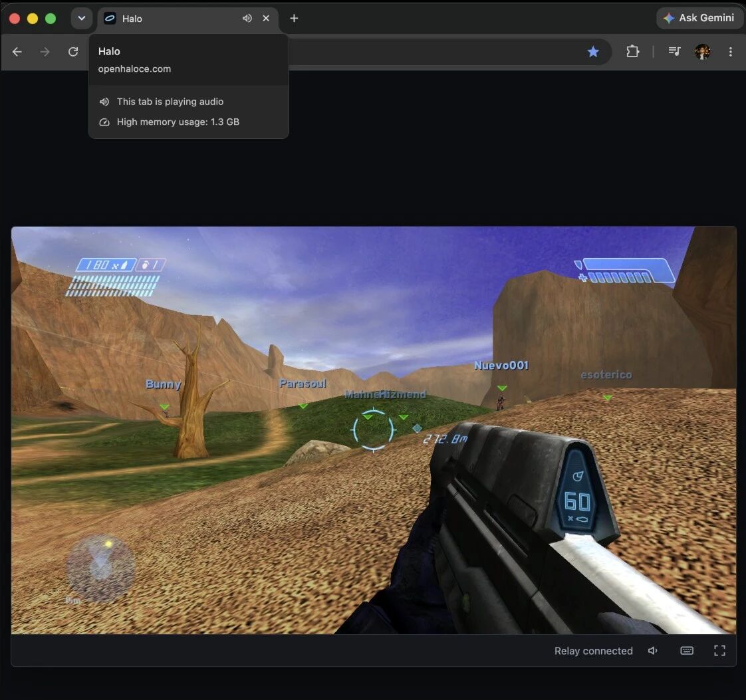The width and height of the screenshot is (746, 700).
Task: Click the player name 'Parasoul'
Action: (303, 384)
